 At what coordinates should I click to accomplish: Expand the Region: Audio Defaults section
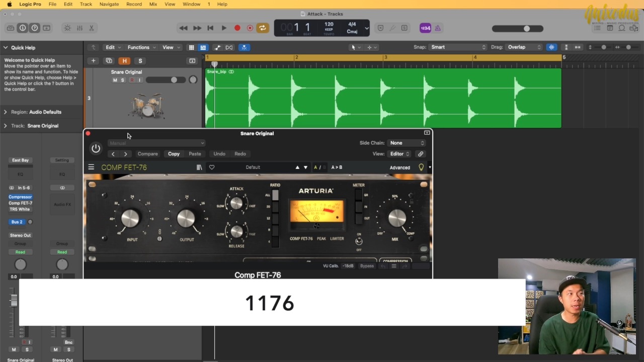[x=6, y=112]
